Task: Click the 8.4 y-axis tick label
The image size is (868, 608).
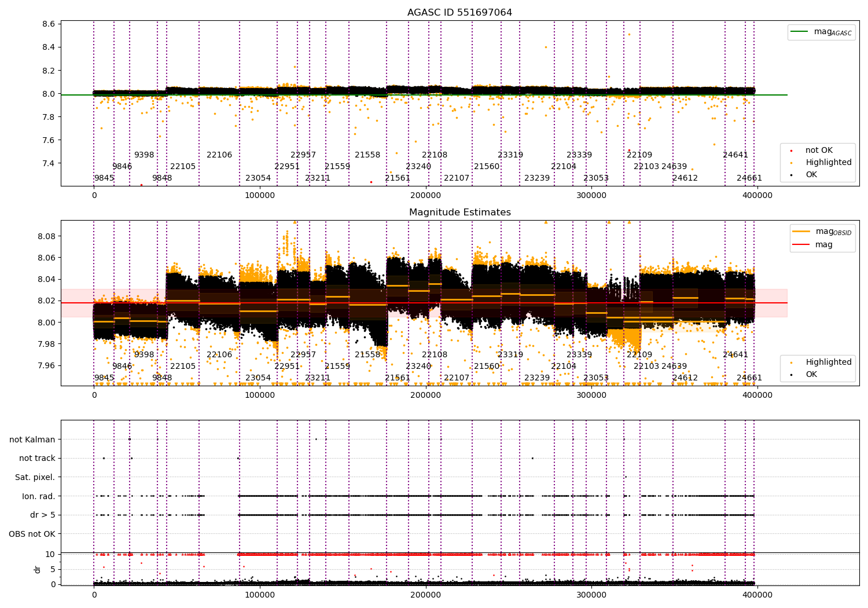Action: pos(49,47)
